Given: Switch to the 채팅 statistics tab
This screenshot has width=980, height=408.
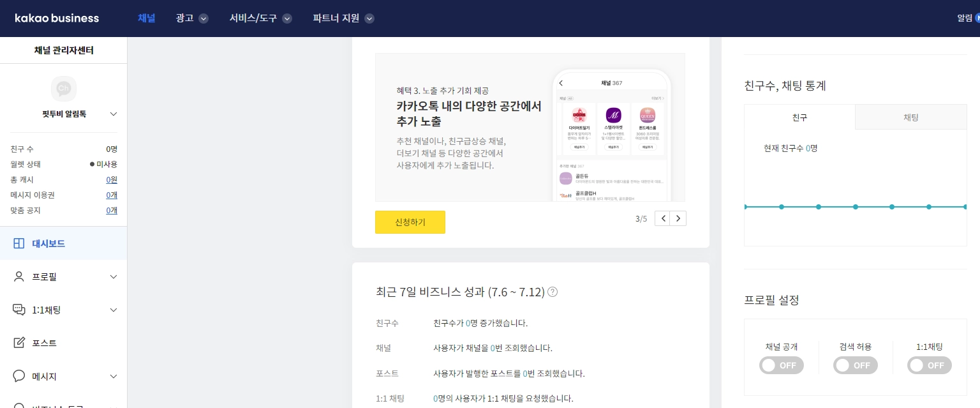Looking at the screenshot, I should (911, 117).
